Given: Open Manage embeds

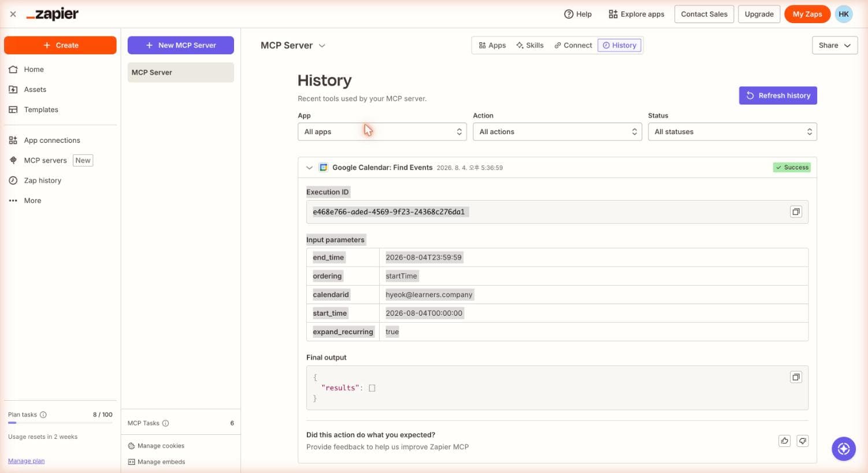Looking at the screenshot, I should pyautogui.click(x=157, y=462).
